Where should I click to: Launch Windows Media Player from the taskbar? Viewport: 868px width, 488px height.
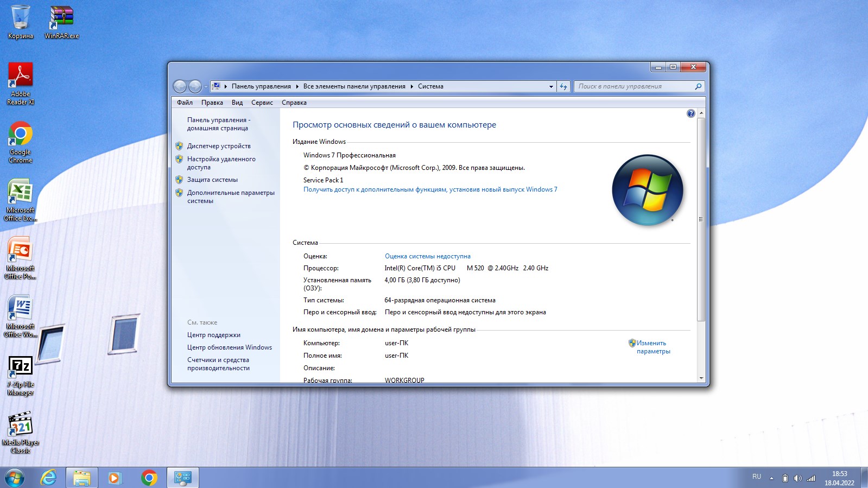click(115, 478)
